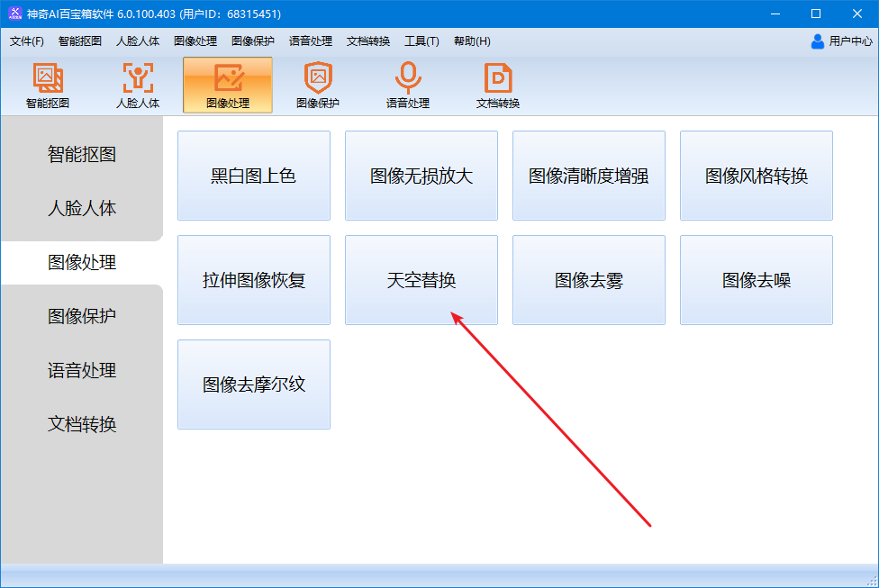Viewport: 879px width, 588px height.
Task: Open the 文件(F) menu
Action: (27, 41)
